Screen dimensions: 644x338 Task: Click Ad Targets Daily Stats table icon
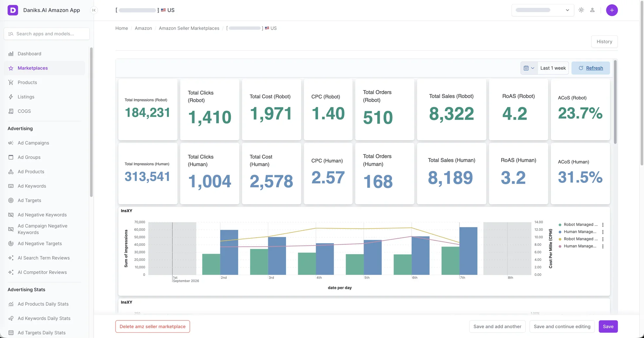point(11,333)
